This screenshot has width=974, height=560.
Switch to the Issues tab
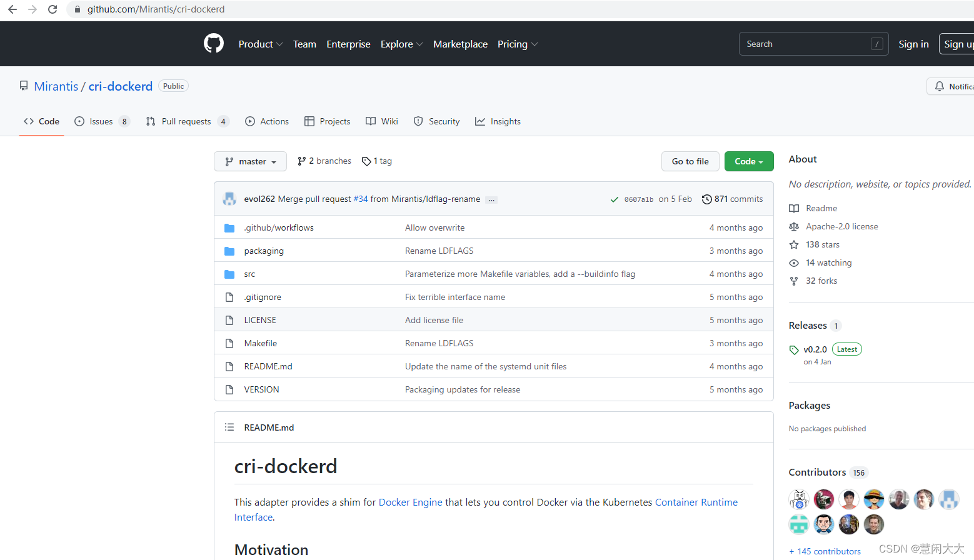[101, 121]
